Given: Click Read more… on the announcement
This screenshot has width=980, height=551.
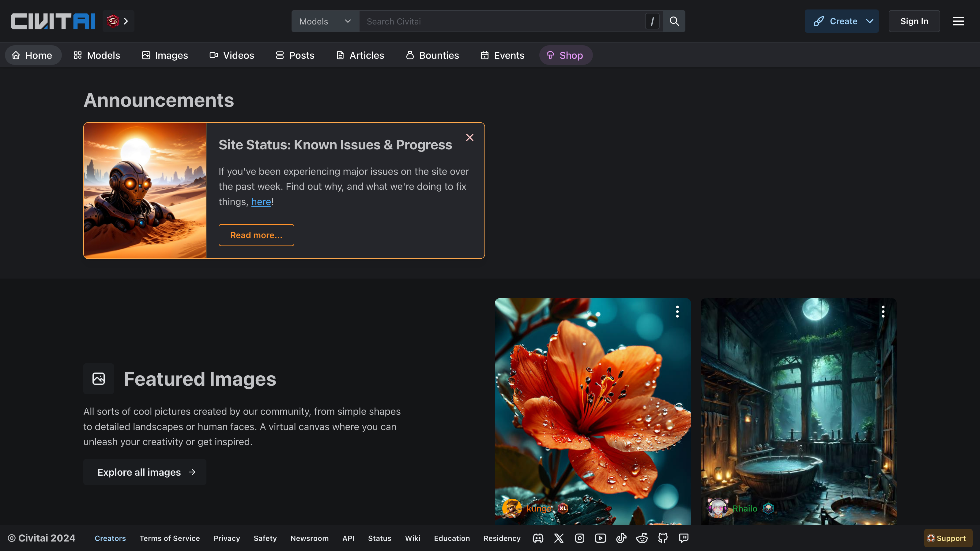Looking at the screenshot, I should 256,235.
